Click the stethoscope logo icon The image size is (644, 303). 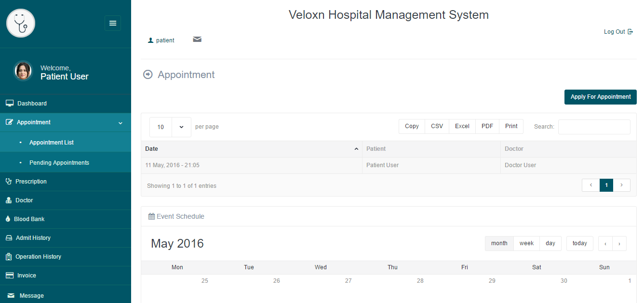point(21,23)
